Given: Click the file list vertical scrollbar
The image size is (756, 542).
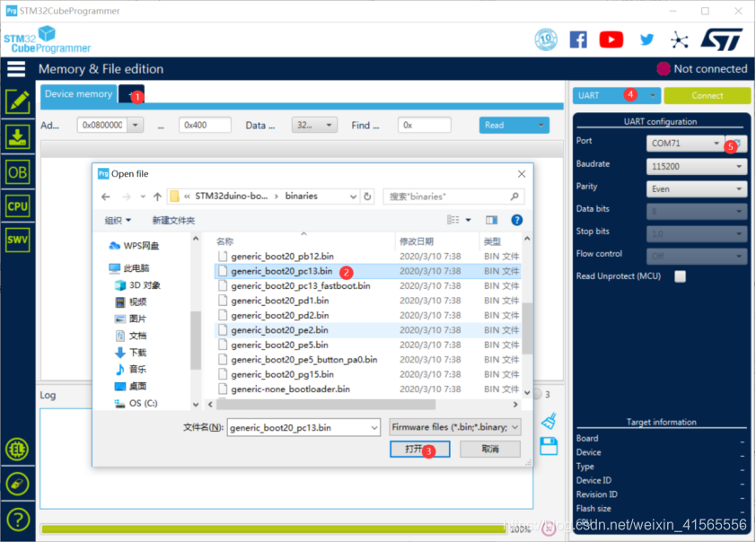Looking at the screenshot, I should 527,328.
